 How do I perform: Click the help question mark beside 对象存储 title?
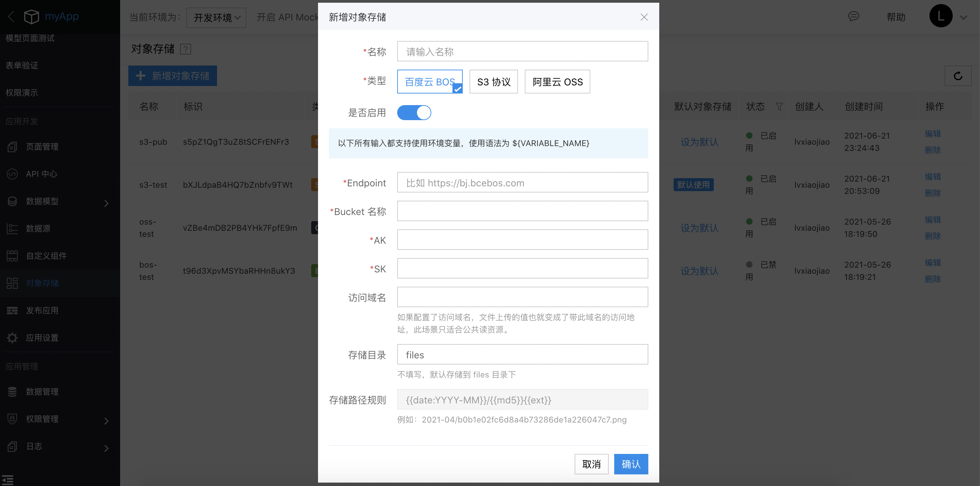tap(186, 49)
